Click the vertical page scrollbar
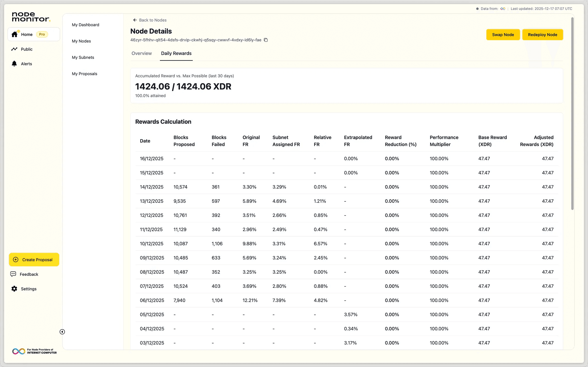Image resolution: width=588 pixels, height=367 pixels. pyautogui.click(x=572, y=115)
